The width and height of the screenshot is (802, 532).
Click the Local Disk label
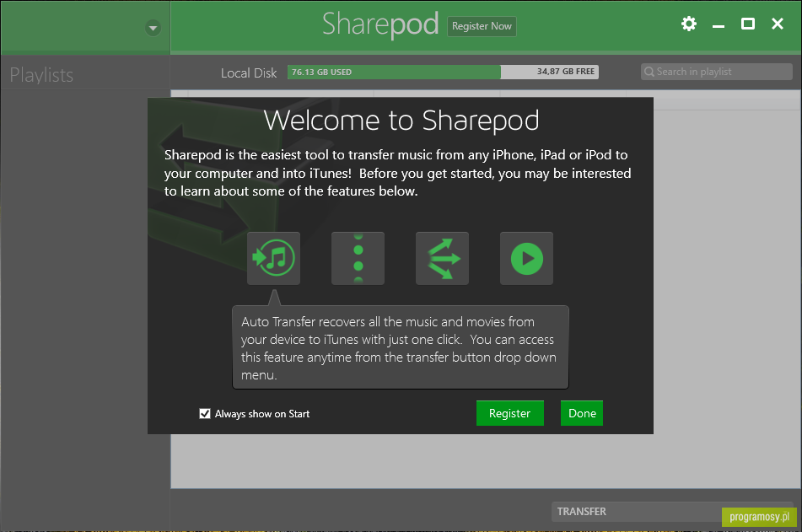pos(249,73)
